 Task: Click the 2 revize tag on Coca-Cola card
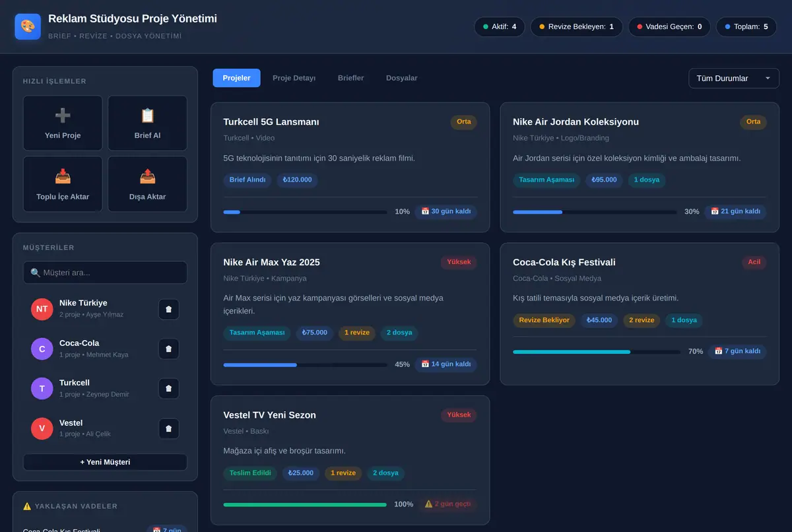pyautogui.click(x=642, y=320)
